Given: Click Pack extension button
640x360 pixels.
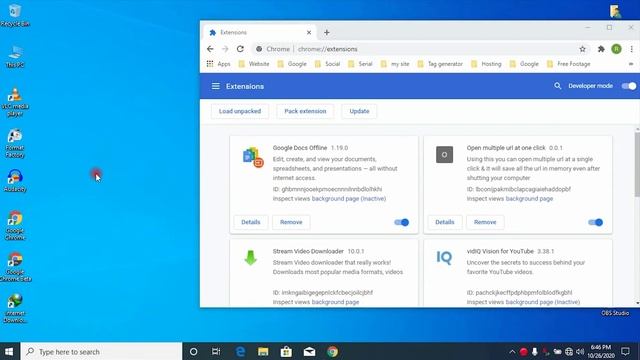Looking at the screenshot, I should 305,111.
